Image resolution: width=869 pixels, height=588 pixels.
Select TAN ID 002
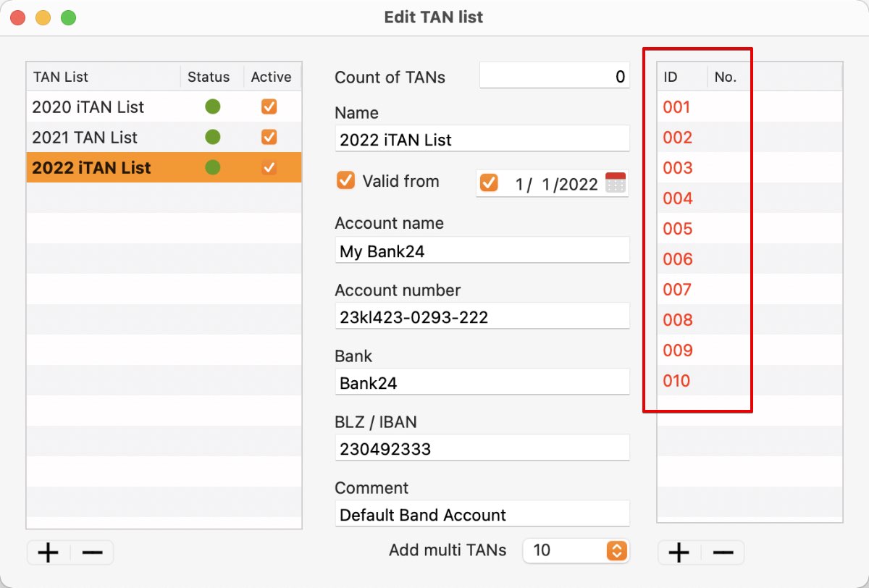750,137
